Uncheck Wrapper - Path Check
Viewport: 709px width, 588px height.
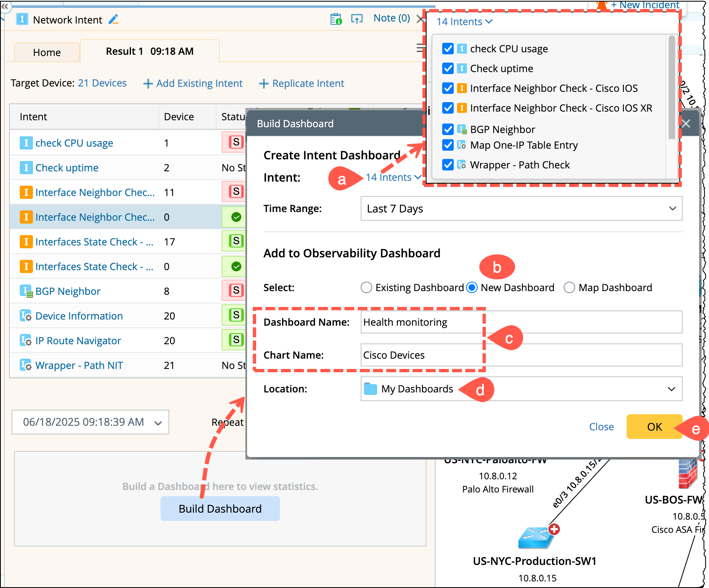[448, 165]
